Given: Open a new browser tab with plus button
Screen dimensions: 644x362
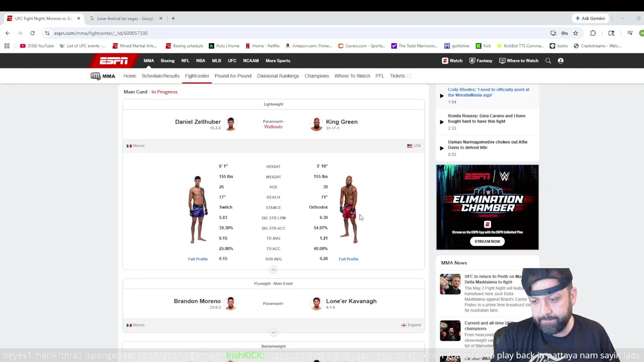Looking at the screenshot, I should [x=173, y=19].
